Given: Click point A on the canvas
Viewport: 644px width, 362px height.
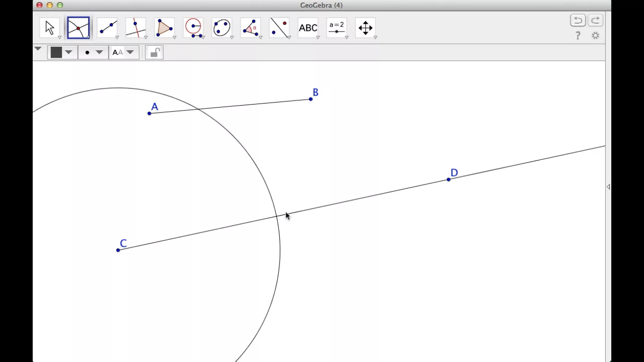Looking at the screenshot, I should tap(149, 113).
